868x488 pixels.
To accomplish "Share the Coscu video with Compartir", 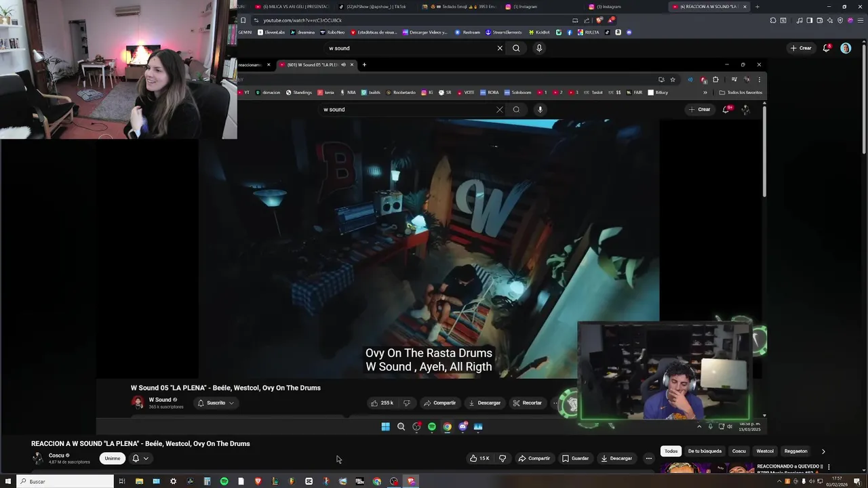I will [534, 458].
